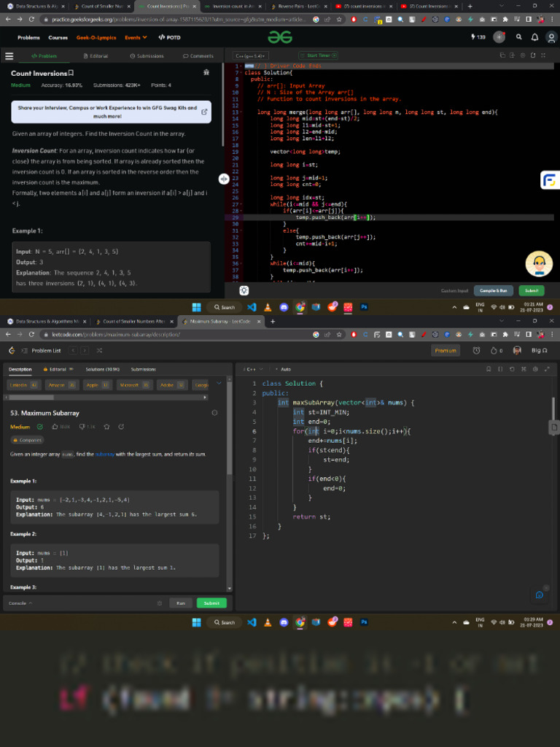Open GeeksforGeeks user profile avatar
Image resolution: width=560 pixels, height=747 pixels.
[x=551, y=37]
